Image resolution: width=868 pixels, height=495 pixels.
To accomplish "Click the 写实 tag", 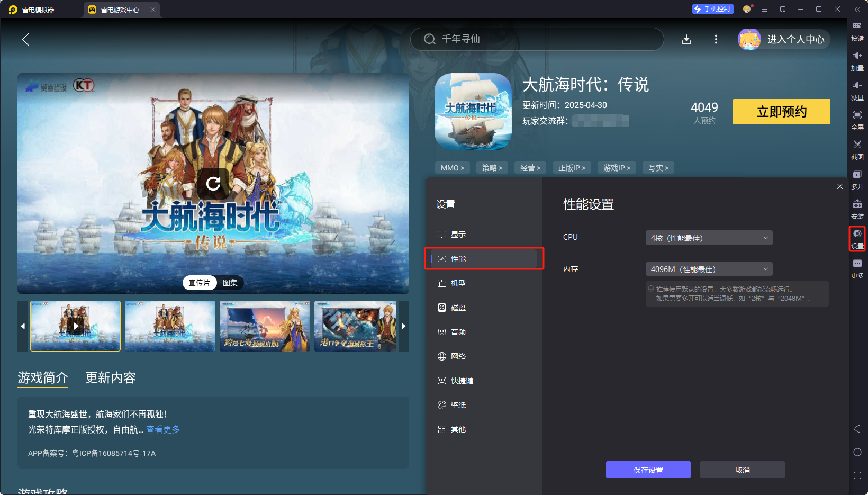I will (x=658, y=168).
